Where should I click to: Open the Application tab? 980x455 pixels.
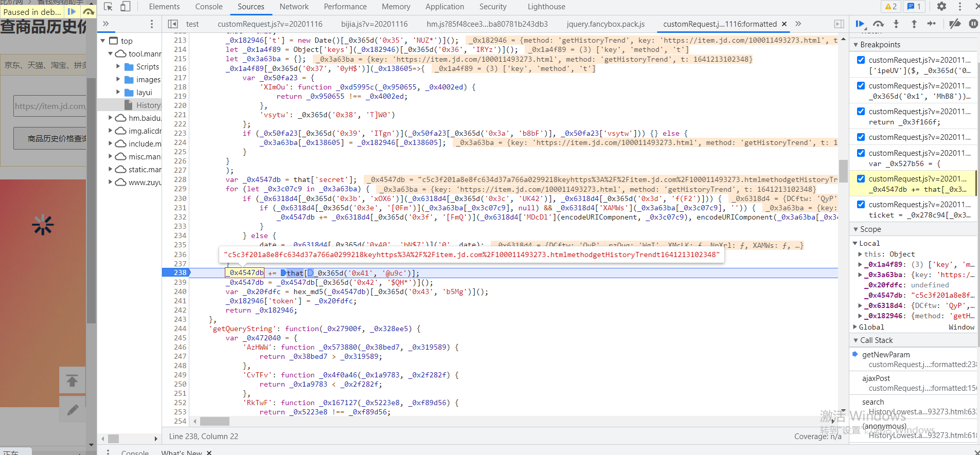(444, 7)
